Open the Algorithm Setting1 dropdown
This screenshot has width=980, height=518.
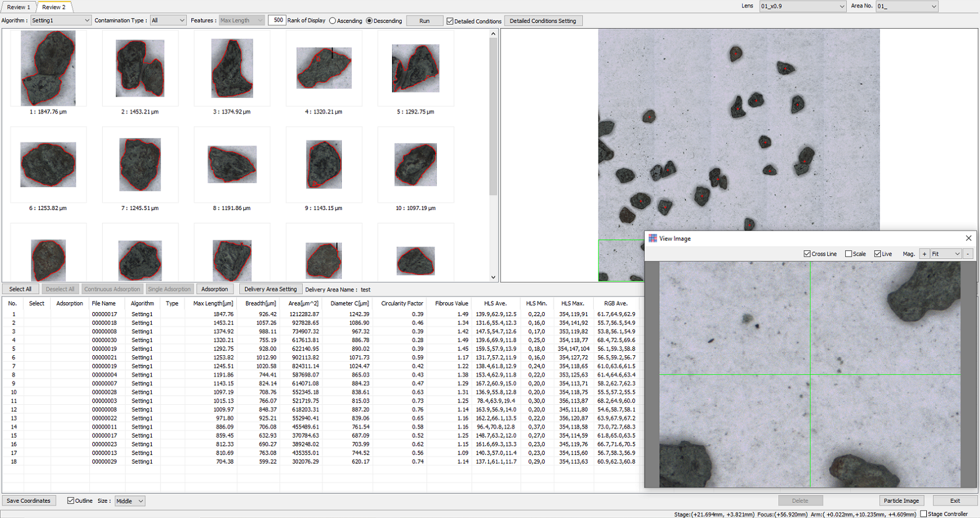coord(61,20)
